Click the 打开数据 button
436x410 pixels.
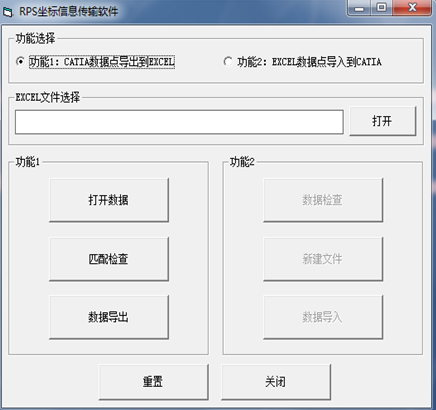click(x=109, y=200)
